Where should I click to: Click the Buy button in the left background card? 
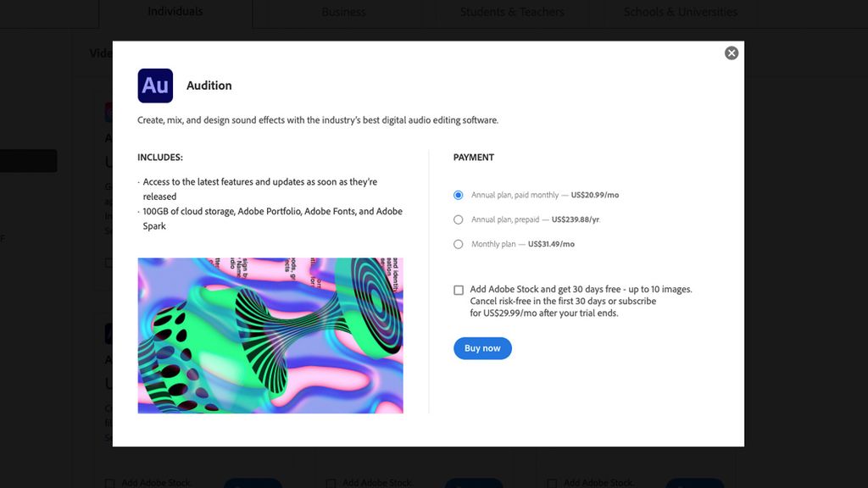(x=253, y=483)
